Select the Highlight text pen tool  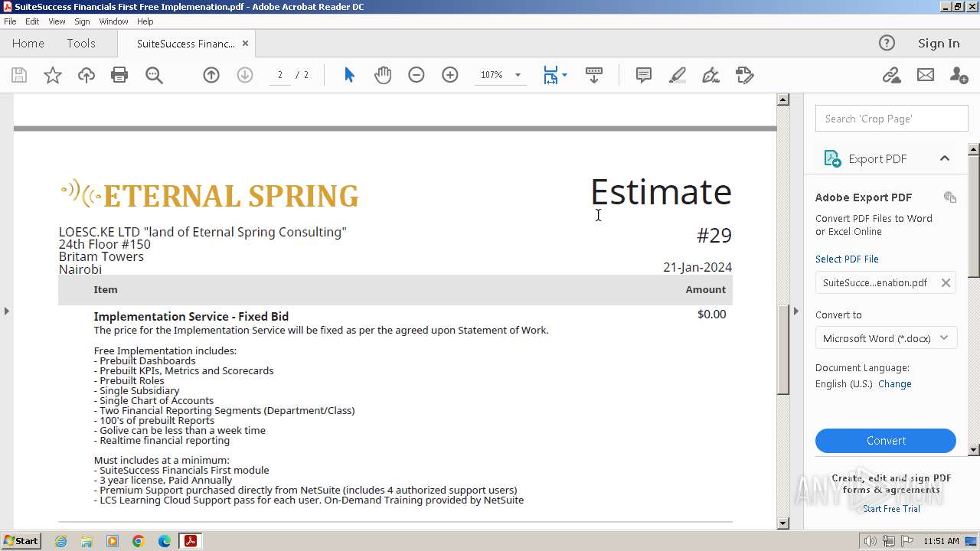coord(678,75)
